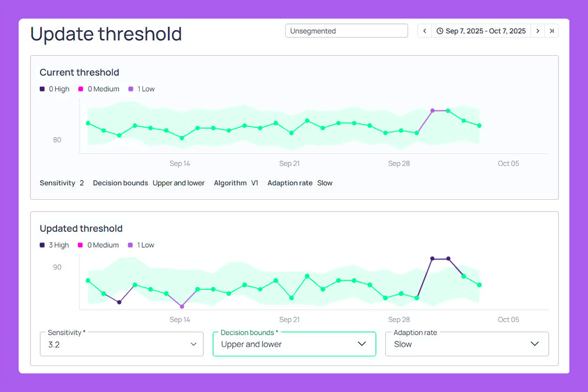588x392 pixels.
Task: Toggle 0 Medium legend in Updated threshold
Action: coord(98,245)
